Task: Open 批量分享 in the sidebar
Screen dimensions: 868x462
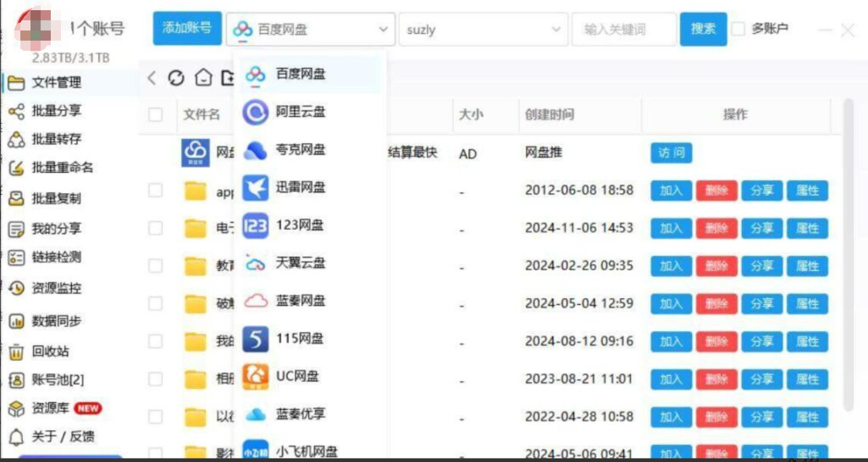Action: pyautogui.click(x=56, y=111)
